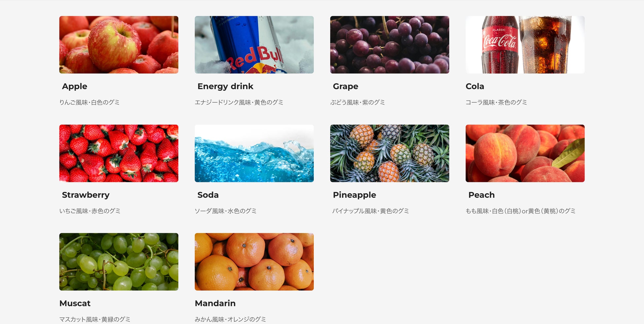Open the Mandarin title link
Screen dimensions: 644x324
pyautogui.click(x=215, y=303)
